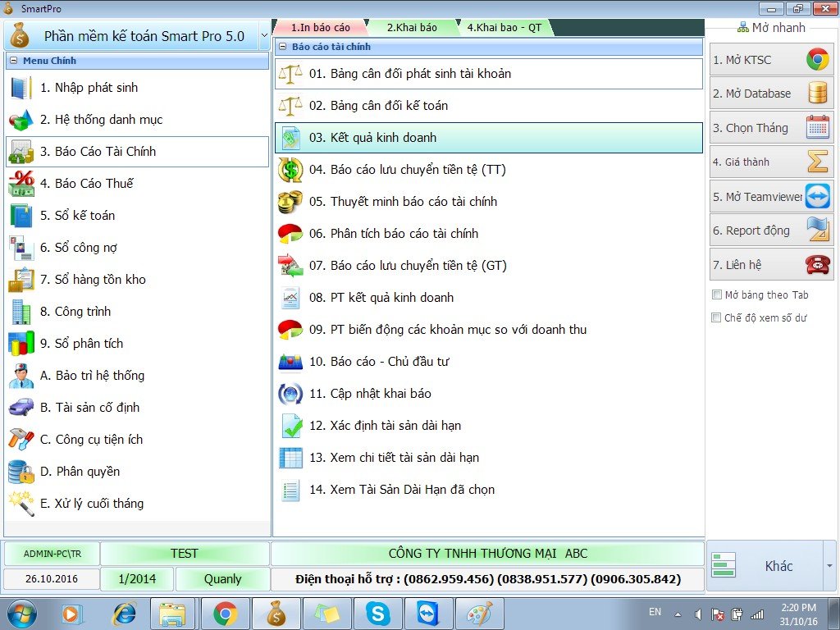Click the sigma icon beside Giá thành
This screenshot has width=840, height=630.
click(817, 162)
